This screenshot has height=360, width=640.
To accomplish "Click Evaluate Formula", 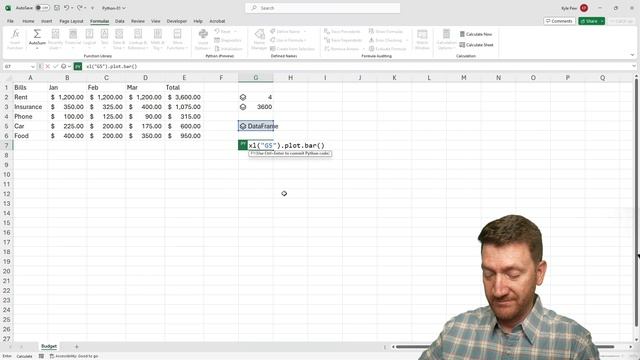I will click(387, 49).
